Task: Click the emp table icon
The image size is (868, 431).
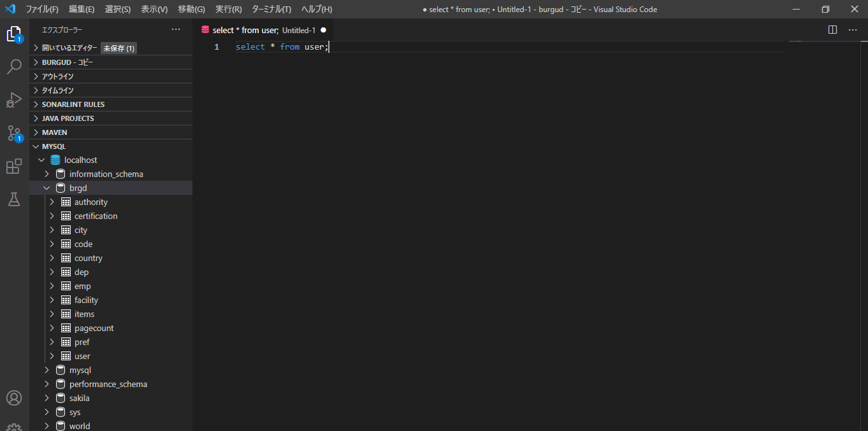Action: [x=66, y=286]
